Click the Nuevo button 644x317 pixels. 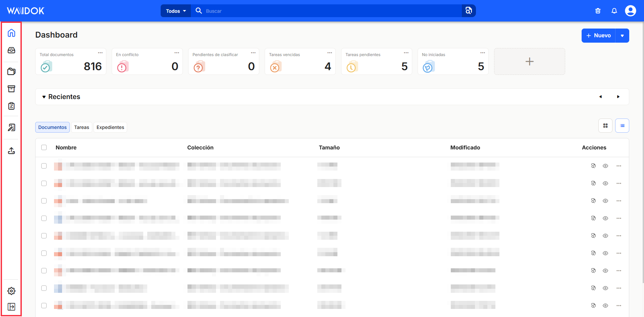(x=598, y=36)
